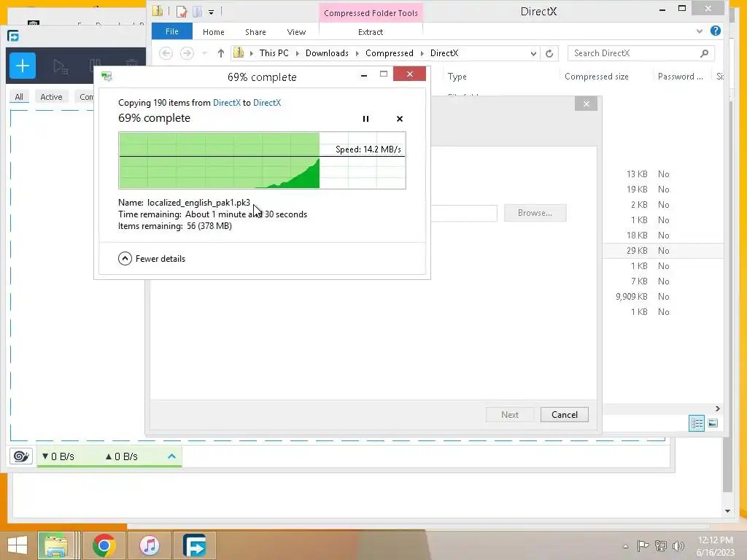Click the search magnifier icon

pyautogui.click(x=705, y=53)
